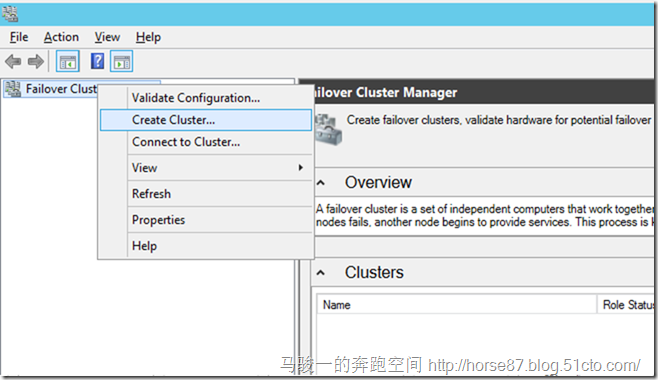Collapse the Clusters section chevron
Screen dimensions: 658x380
[x=321, y=273]
